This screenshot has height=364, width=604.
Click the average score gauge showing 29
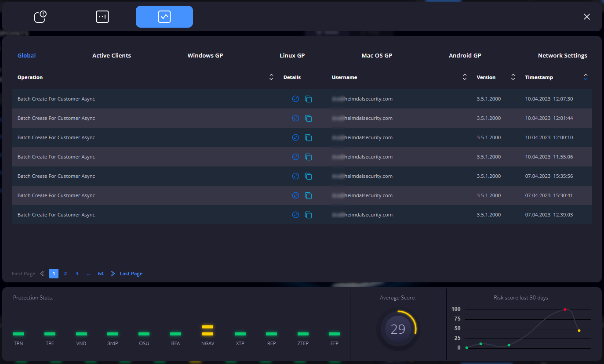click(x=398, y=329)
